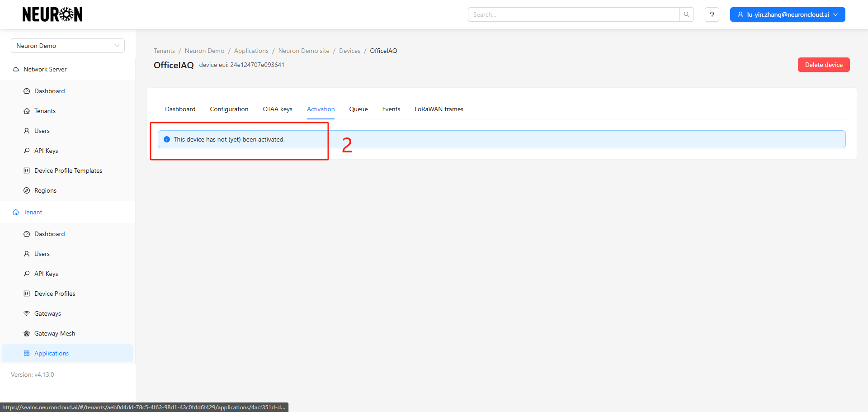This screenshot has width=868, height=412.
Task: Go to Tenants breadcrumb link
Action: [x=164, y=51]
